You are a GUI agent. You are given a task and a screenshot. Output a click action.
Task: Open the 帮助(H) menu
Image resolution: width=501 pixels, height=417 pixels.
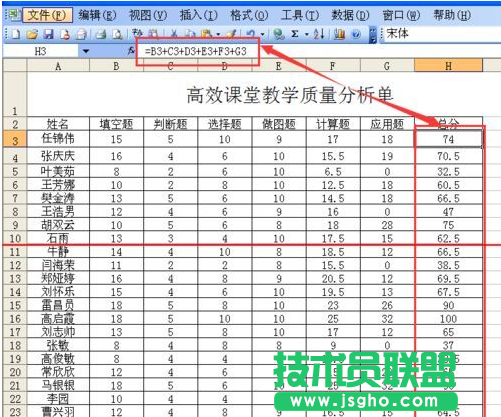(452, 15)
